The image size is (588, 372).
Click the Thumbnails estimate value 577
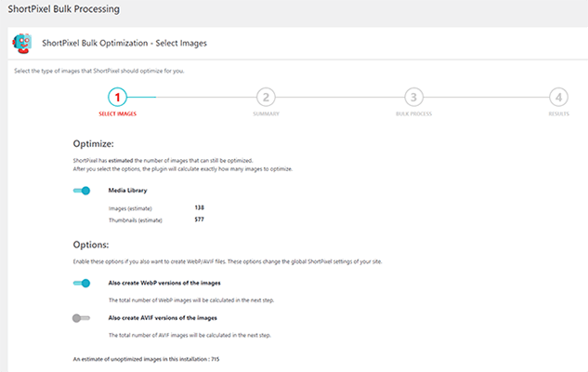click(200, 219)
